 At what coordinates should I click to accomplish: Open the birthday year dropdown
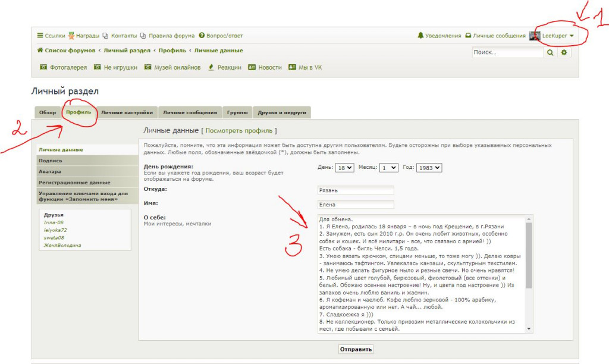click(x=429, y=168)
